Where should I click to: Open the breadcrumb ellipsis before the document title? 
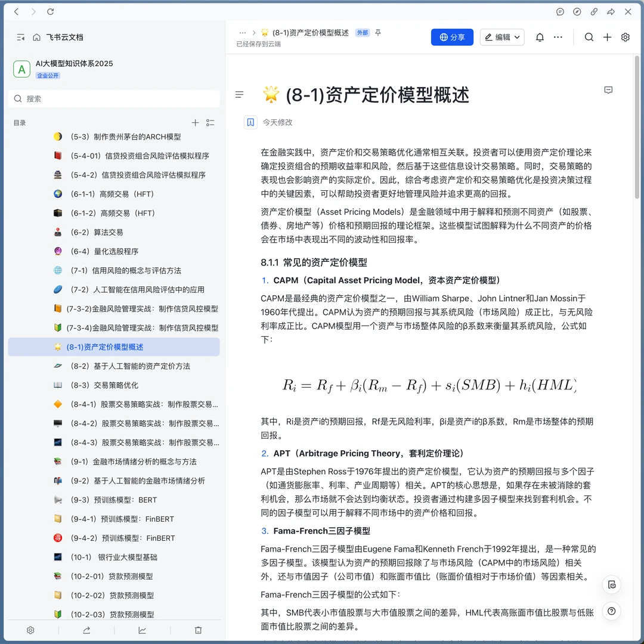(242, 33)
